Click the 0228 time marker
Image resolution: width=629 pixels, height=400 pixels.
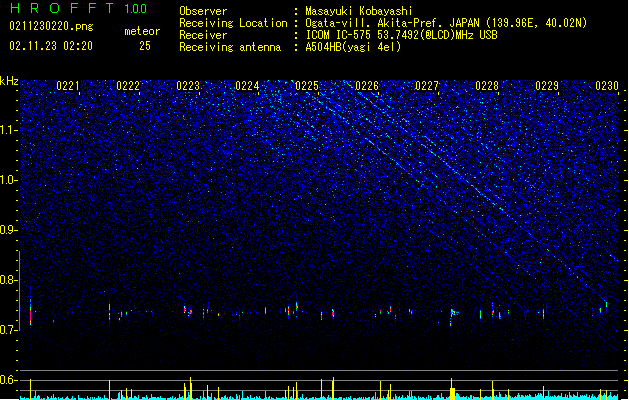point(487,85)
